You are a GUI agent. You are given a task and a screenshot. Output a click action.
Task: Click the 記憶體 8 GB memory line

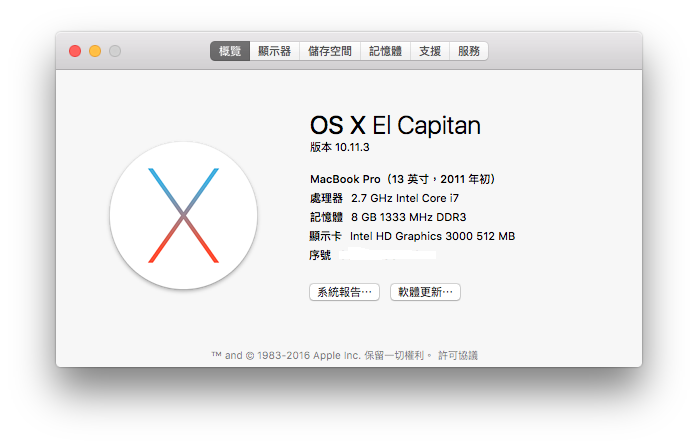tap(388, 217)
